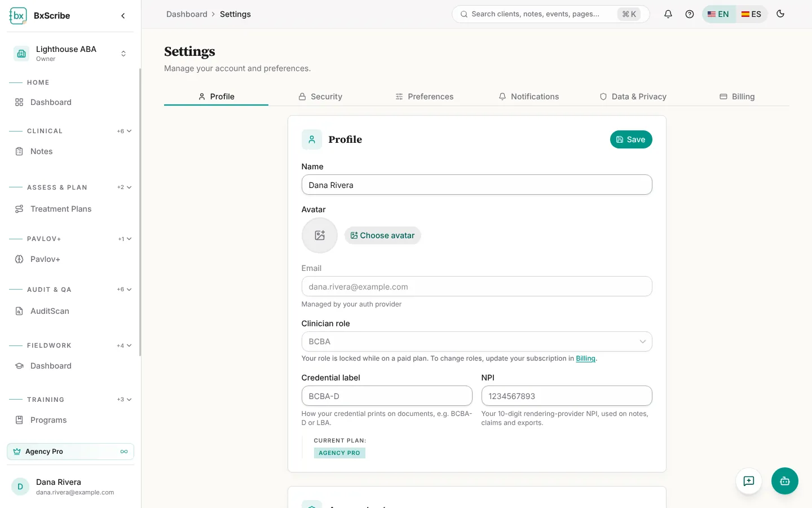Click the Choose avatar button
This screenshot has height=508, width=812.
tap(383, 235)
